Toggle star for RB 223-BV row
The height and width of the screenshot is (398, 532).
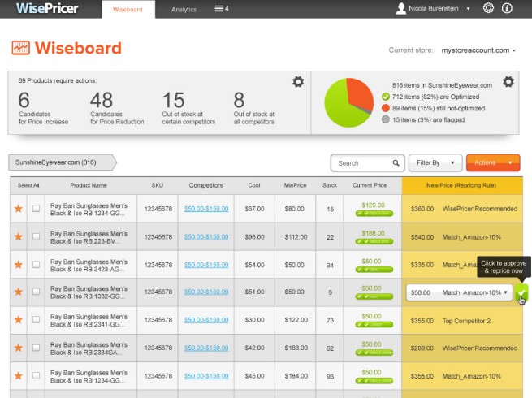(19, 236)
